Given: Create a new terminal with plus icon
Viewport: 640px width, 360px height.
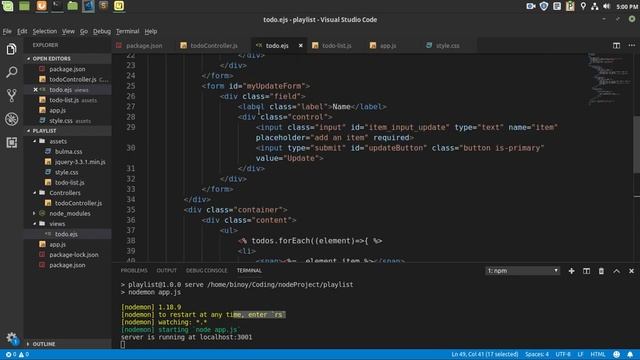Looking at the screenshot, I should pos(571,271).
